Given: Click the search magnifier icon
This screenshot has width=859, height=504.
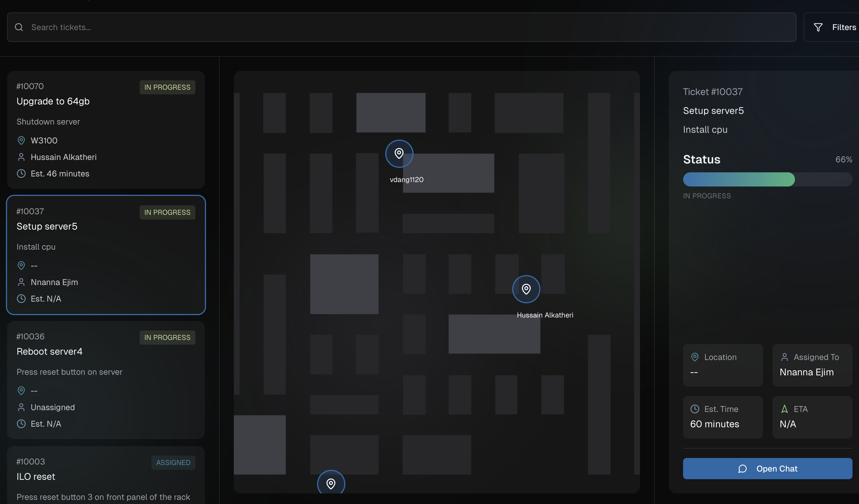Looking at the screenshot, I should point(19,27).
